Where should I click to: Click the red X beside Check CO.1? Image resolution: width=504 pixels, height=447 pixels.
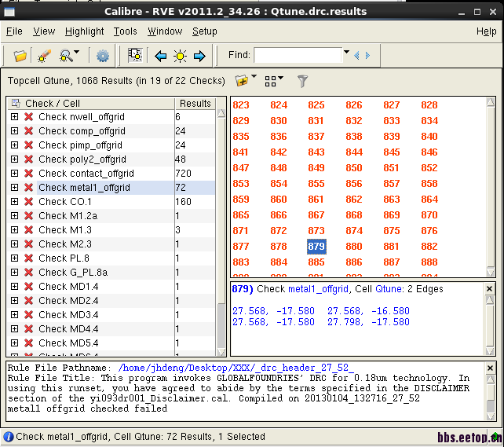(29, 202)
